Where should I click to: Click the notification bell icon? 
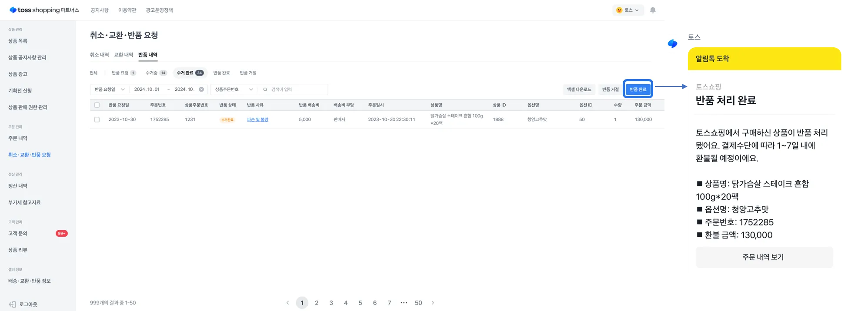[652, 10]
